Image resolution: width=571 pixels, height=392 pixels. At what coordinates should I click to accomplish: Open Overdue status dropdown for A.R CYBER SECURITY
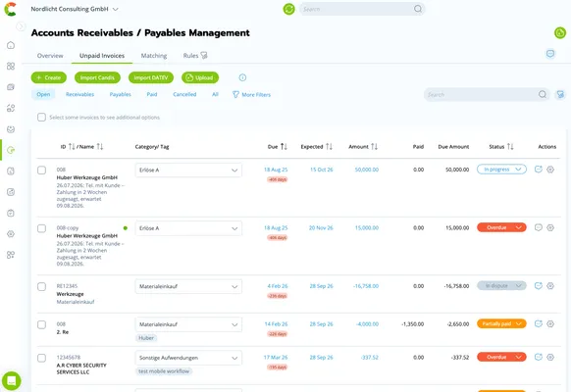(x=501, y=357)
